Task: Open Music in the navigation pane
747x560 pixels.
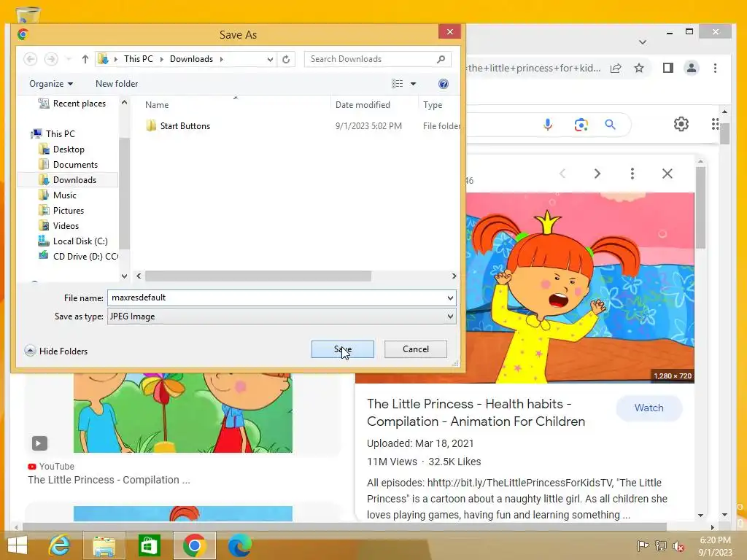Action: [58, 195]
